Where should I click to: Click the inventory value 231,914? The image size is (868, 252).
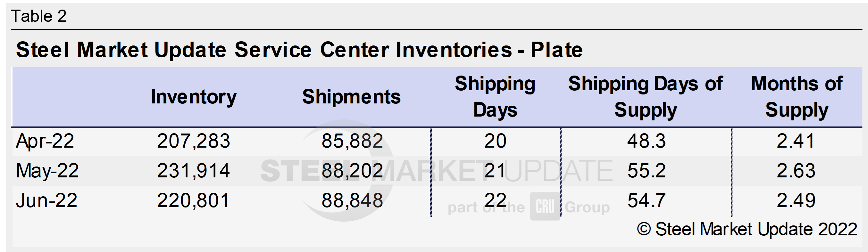(x=193, y=171)
